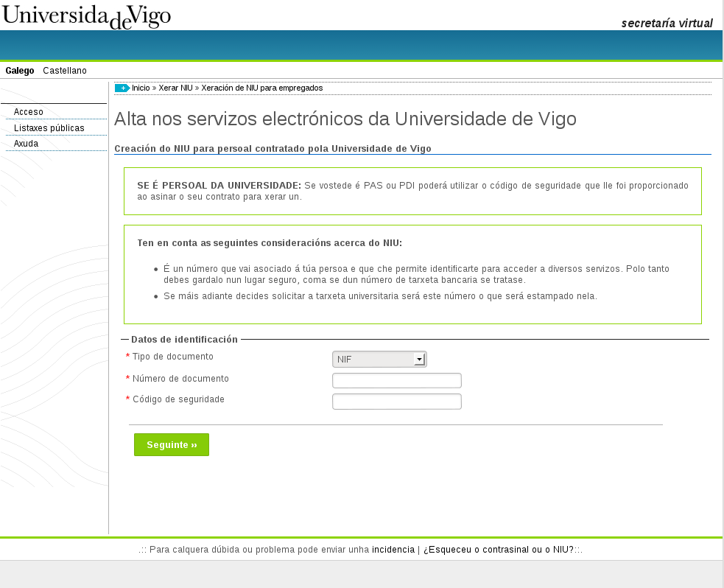Viewport: 724px width, 588px height.
Task: Click the Universidade de Vigo logo
Action: point(86,16)
